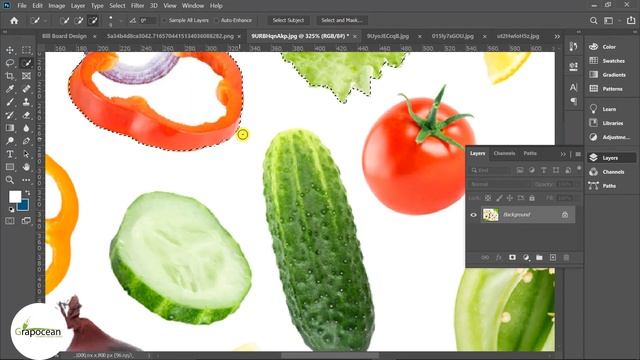This screenshot has height=360, width=640.
Task: Click the Home icon in options bar
Action: (14, 20)
